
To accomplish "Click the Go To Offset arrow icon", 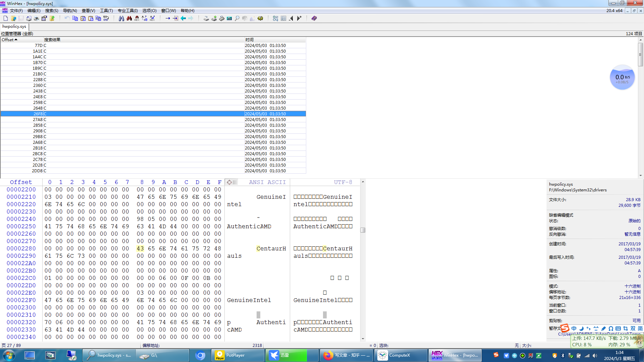I will 168,18.
